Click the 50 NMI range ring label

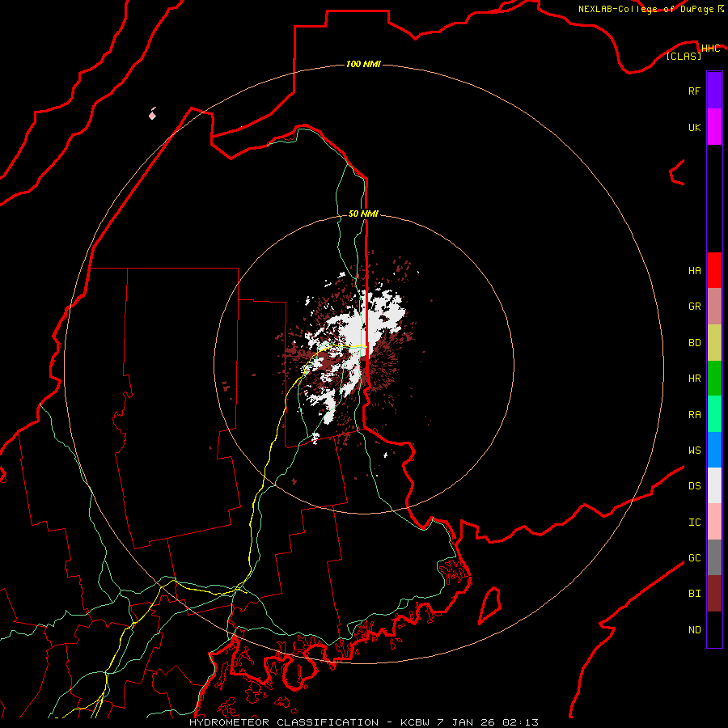[x=363, y=214]
